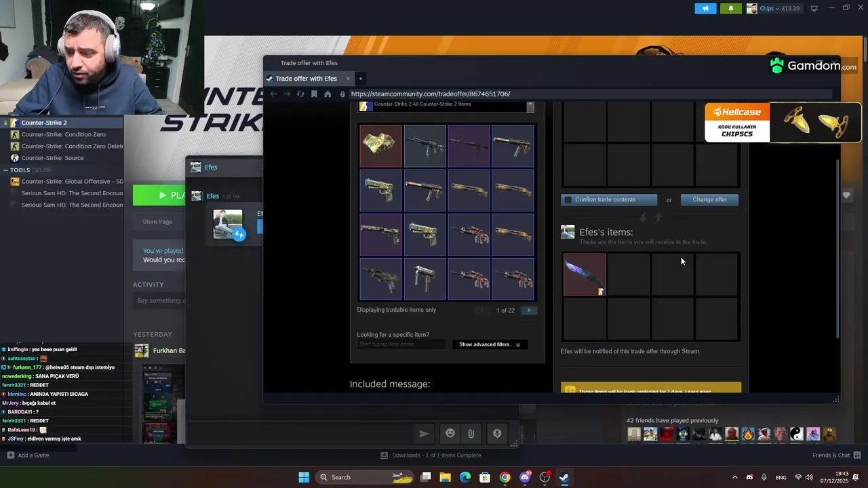Close the Trade offer with Efes tab

coord(348,79)
